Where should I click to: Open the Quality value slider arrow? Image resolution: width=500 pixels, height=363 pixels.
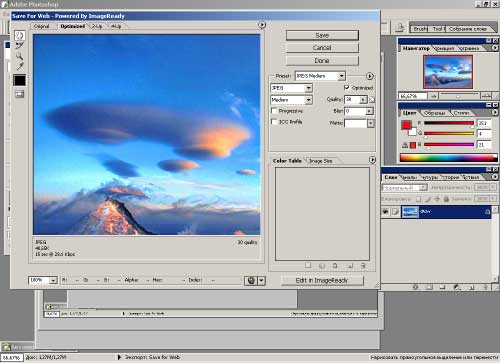tap(363, 99)
